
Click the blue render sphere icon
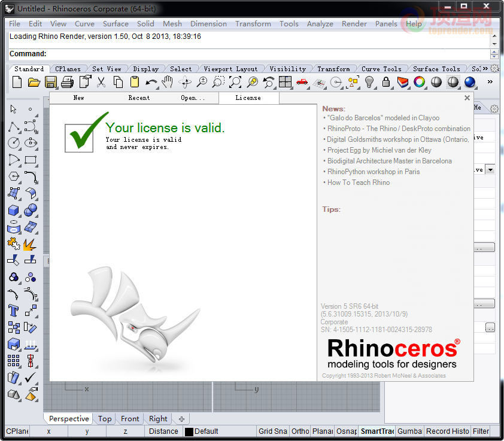(x=470, y=83)
